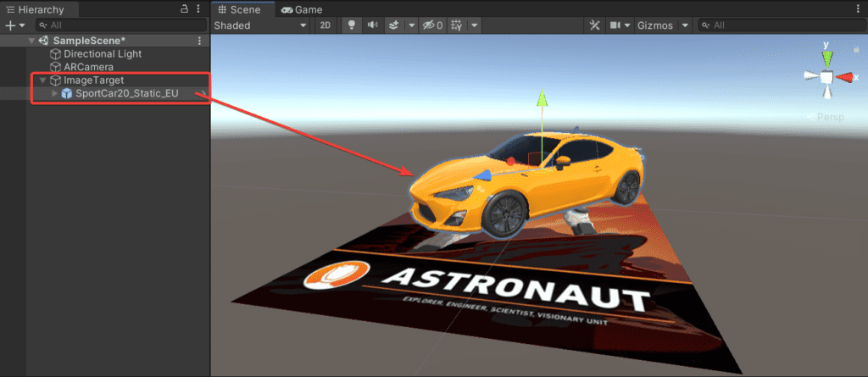Image resolution: width=868 pixels, height=377 pixels.
Task: Toggle 2D view mode in Scene
Action: (x=325, y=25)
